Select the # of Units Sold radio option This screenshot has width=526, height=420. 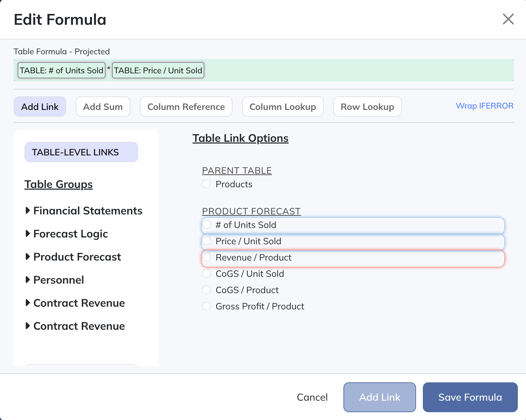click(x=207, y=225)
